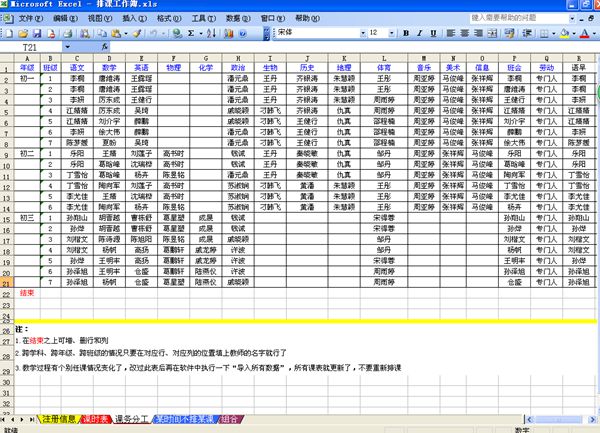Undo the last action
Viewport: 600px width, 433px height.
(x=153, y=34)
